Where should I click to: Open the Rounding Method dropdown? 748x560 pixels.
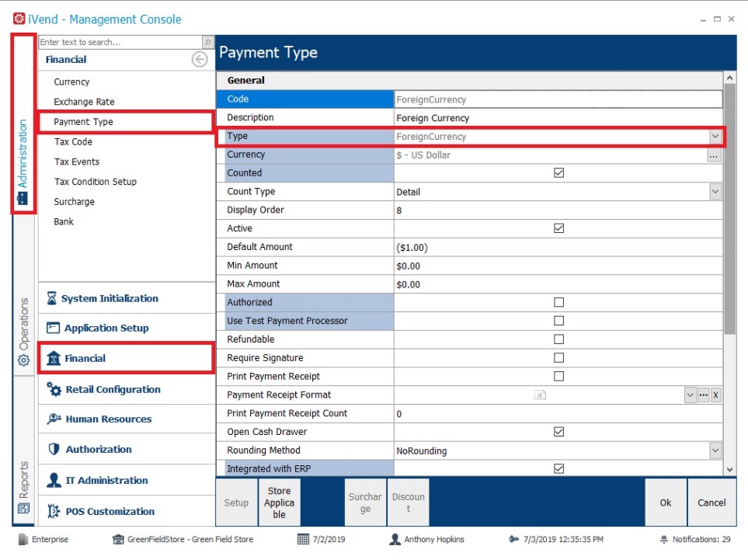pos(715,450)
